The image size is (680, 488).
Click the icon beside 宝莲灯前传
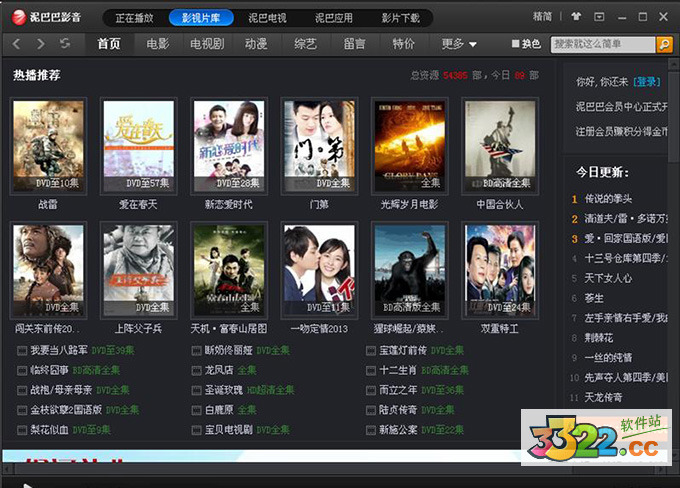[371, 350]
